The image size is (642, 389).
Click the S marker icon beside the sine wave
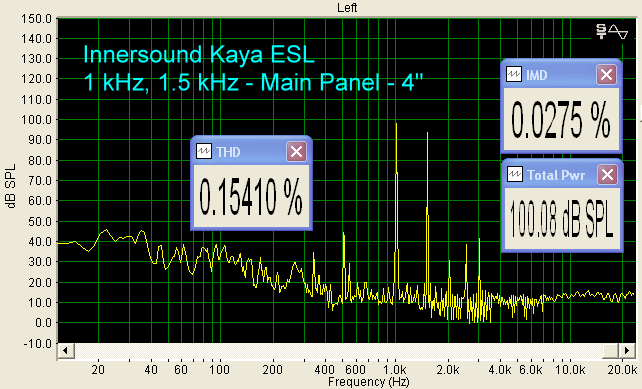point(601,32)
